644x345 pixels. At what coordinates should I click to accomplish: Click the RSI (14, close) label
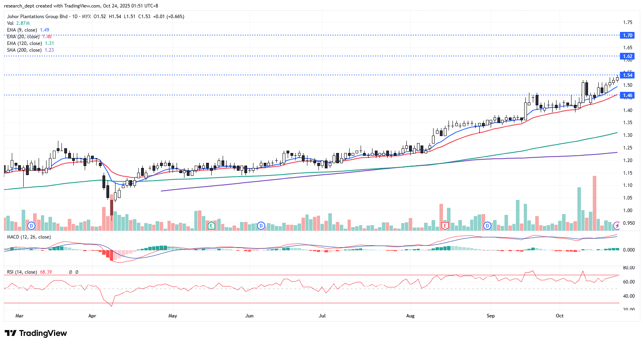(22, 272)
